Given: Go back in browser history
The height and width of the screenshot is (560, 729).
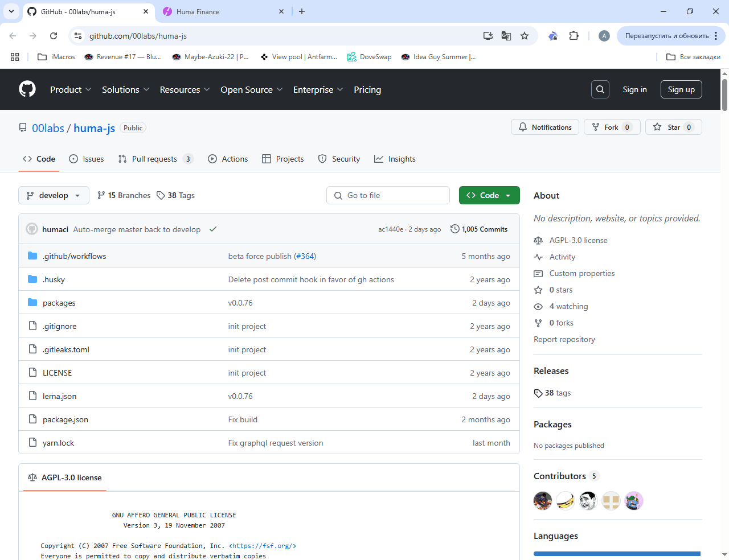Looking at the screenshot, I should pyautogui.click(x=13, y=36).
